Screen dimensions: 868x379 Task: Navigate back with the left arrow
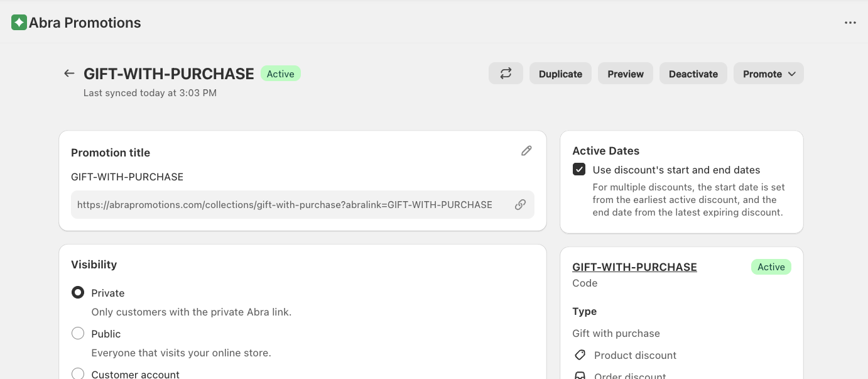point(69,73)
